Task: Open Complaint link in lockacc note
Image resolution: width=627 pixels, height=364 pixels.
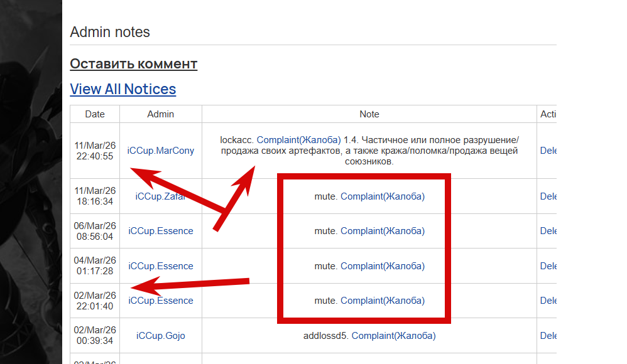Action: click(x=298, y=140)
